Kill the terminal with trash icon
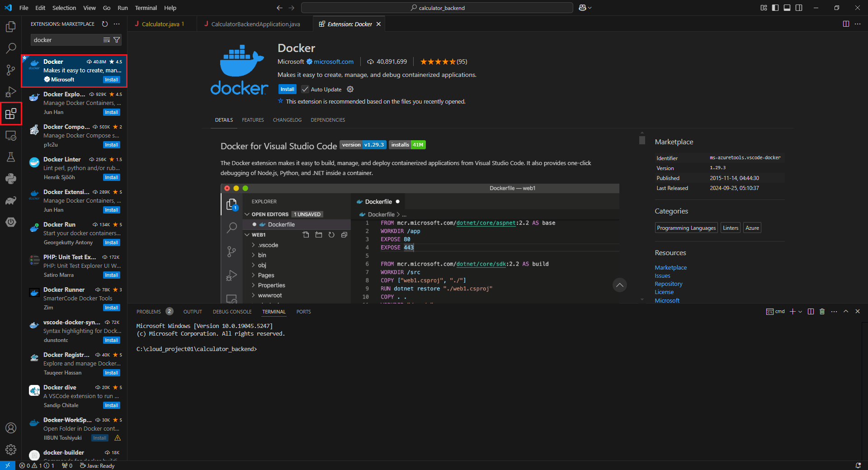Screen dimensions: 868x470 click(x=822, y=312)
